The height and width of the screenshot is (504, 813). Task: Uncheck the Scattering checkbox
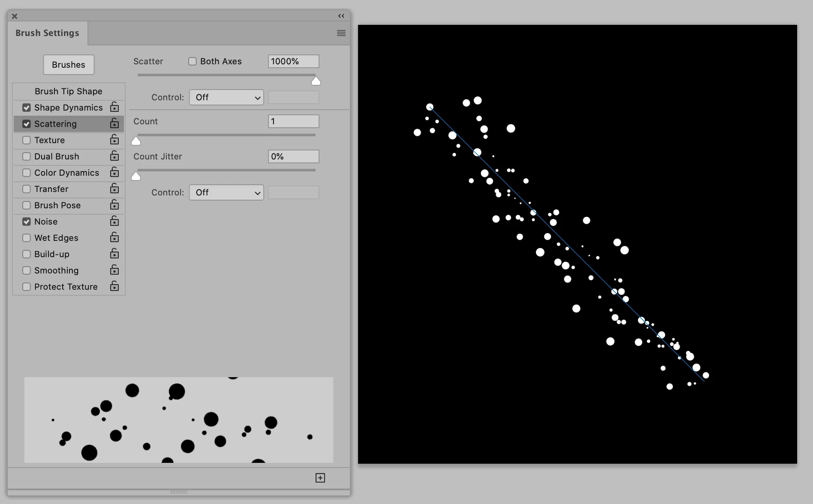27,124
